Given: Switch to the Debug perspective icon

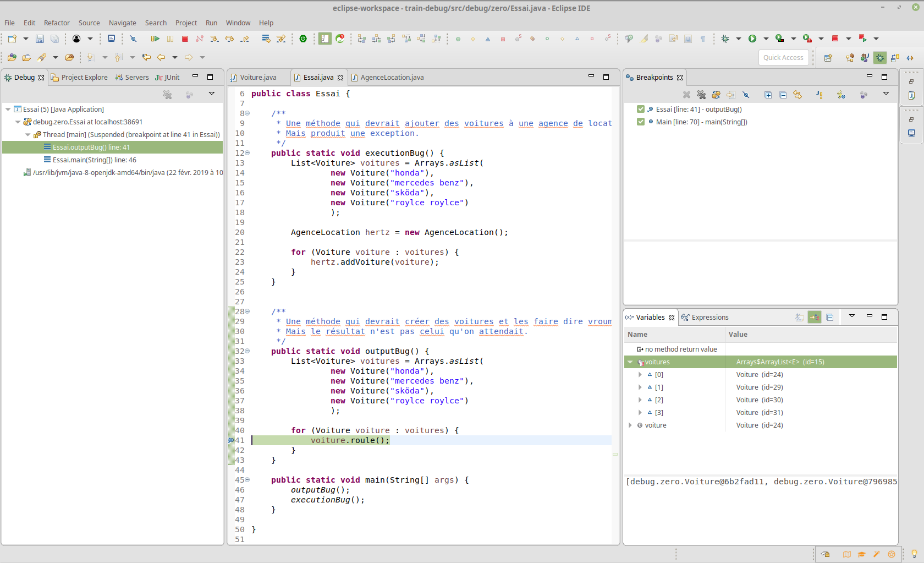Looking at the screenshot, I should 880,58.
